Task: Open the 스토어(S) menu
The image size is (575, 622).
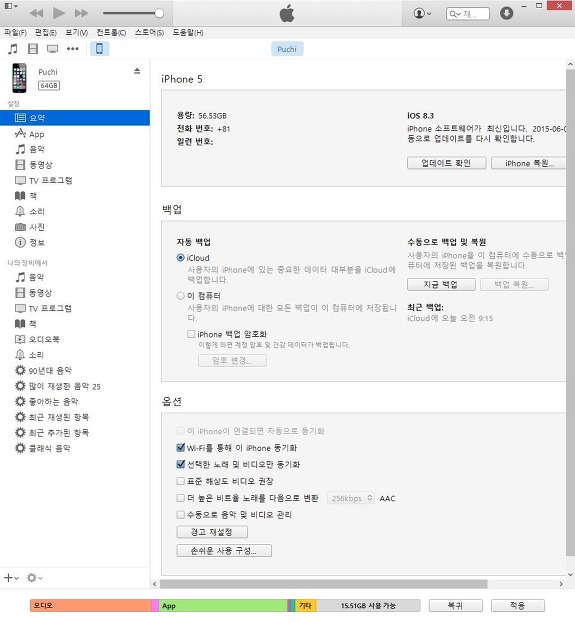Action: [x=149, y=33]
